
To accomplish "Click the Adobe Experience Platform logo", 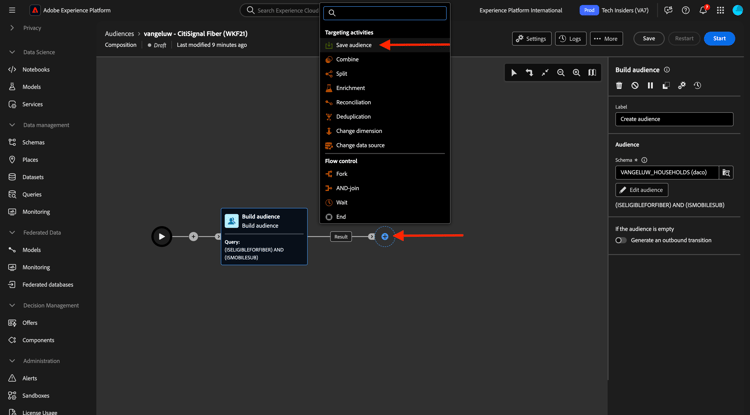I will point(35,10).
